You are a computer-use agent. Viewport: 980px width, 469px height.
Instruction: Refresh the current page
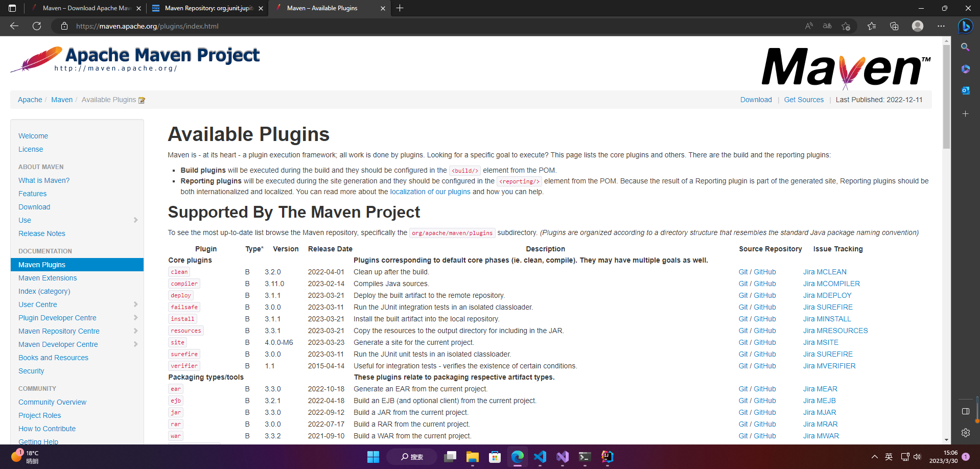pyautogui.click(x=37, y=26)
